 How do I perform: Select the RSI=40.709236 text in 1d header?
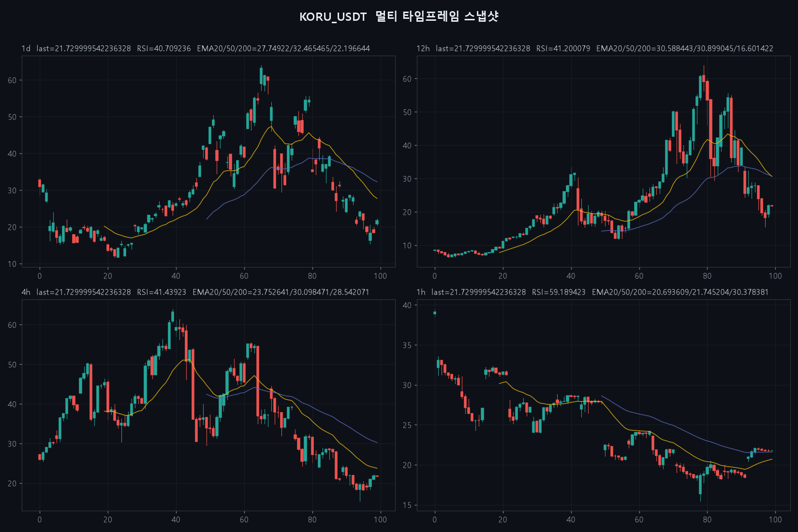(x=164, y=48)
